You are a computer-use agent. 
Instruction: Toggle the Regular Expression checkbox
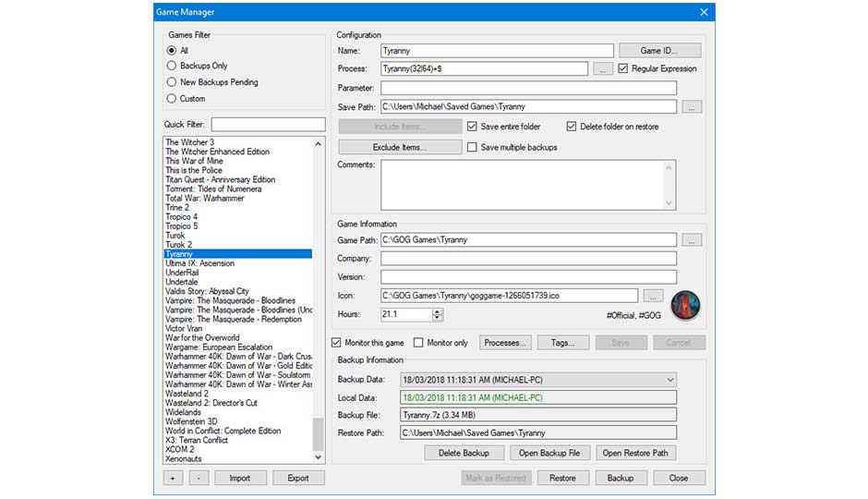coord(623,68)
